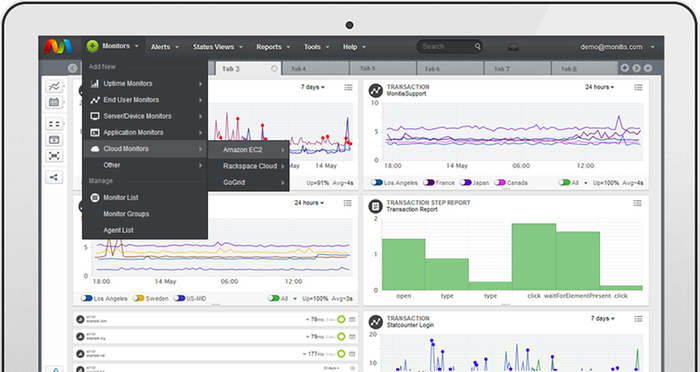
Task: Close Tab 3 with its circle icon
Action: click(274, 69)
